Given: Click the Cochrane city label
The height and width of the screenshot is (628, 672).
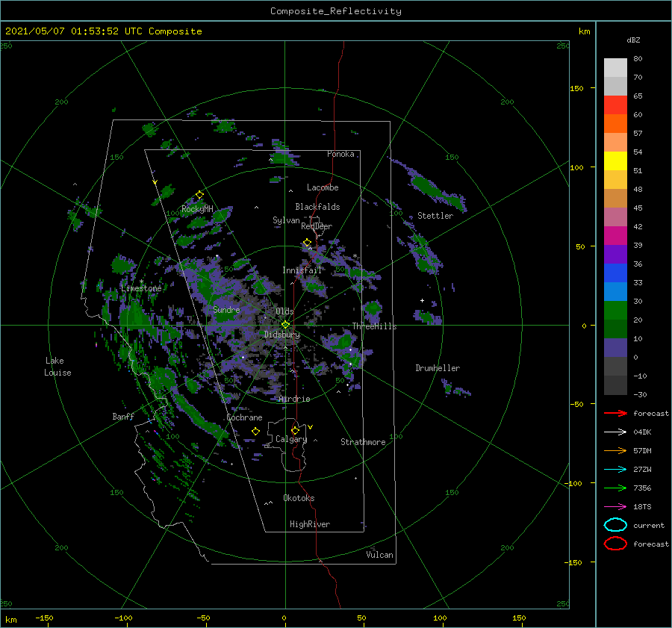Looking at the screenshot, I should point(244,417).
